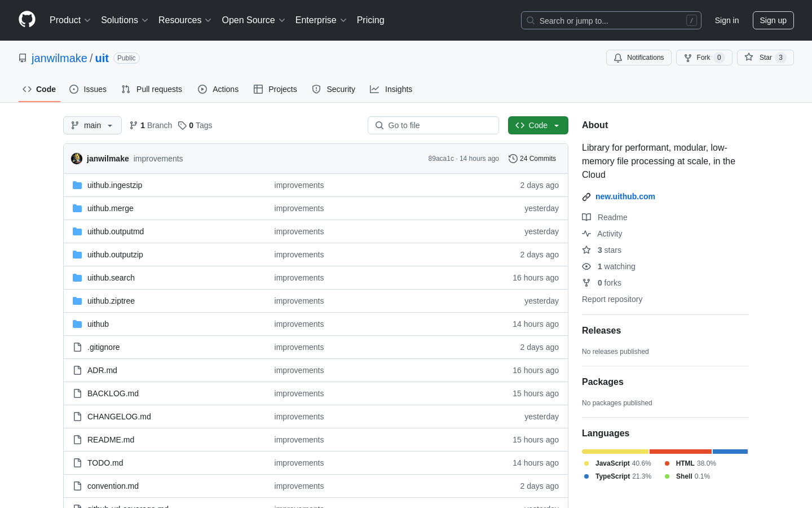Open the janwilmake owner link

coord(59,58)
